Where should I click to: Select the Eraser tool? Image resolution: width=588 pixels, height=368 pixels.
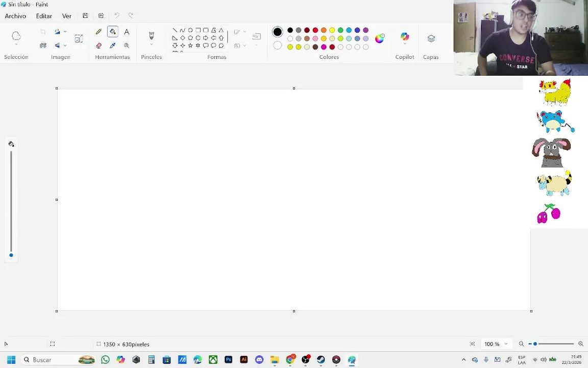pyautogui.click(x=99, y=45)
